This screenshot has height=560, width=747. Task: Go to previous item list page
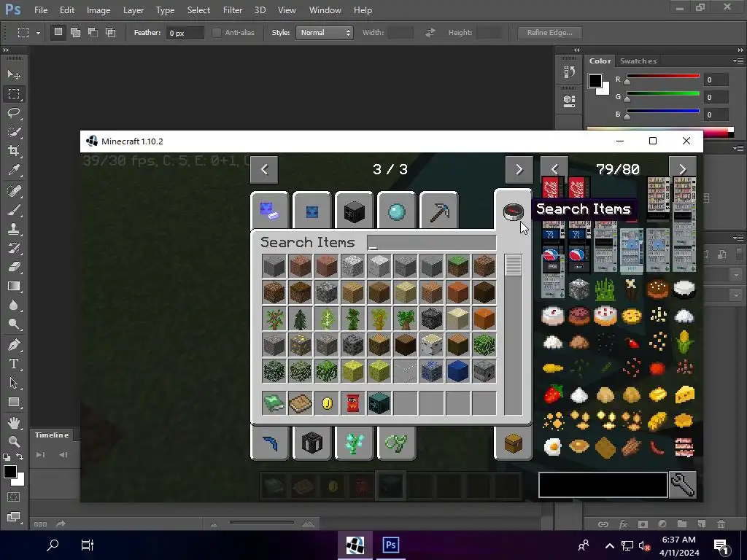[x=554, y=169]
